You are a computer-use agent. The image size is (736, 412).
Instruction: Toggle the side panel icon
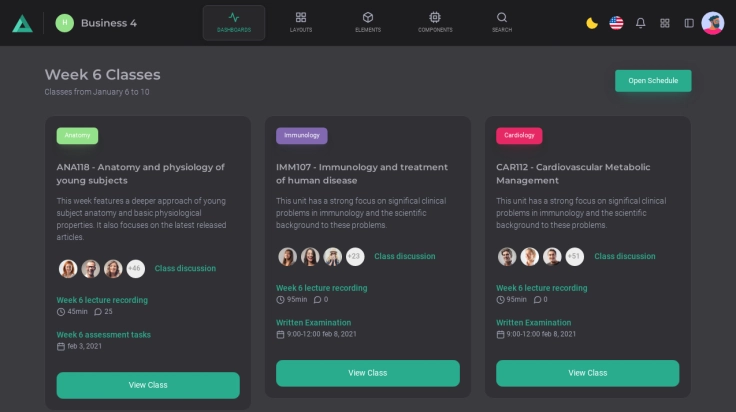(689, 23)
